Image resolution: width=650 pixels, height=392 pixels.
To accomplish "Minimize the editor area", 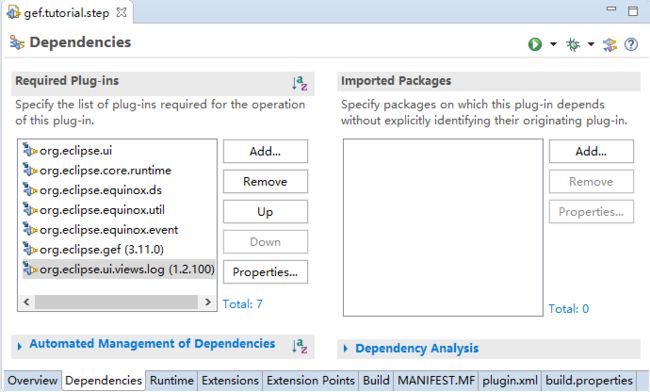I will point(611,8).
